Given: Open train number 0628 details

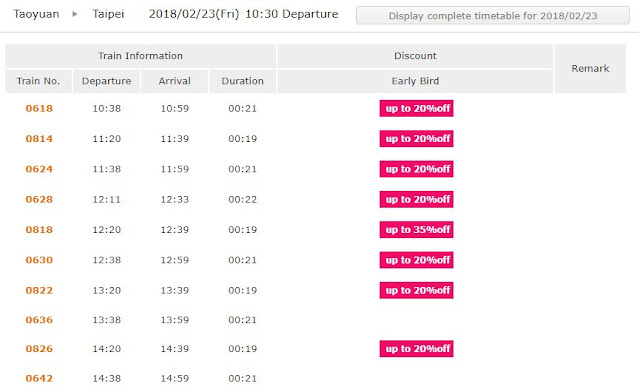Looking at the screenshot, I should (39, 200).
